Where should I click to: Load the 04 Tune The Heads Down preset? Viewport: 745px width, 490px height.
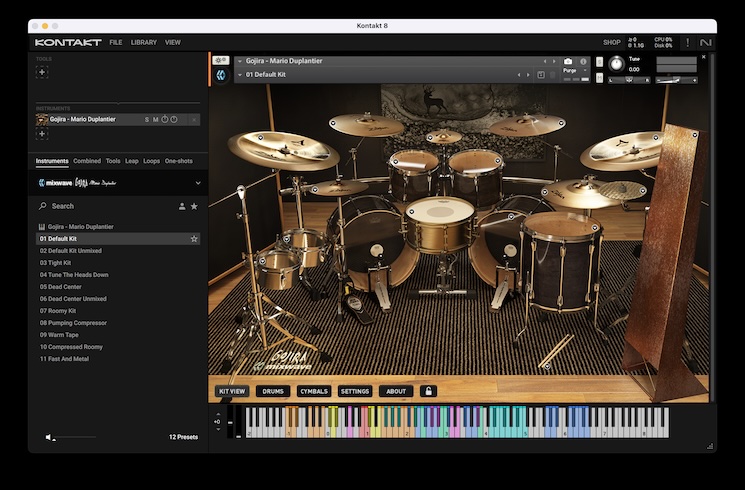(118, 275)
